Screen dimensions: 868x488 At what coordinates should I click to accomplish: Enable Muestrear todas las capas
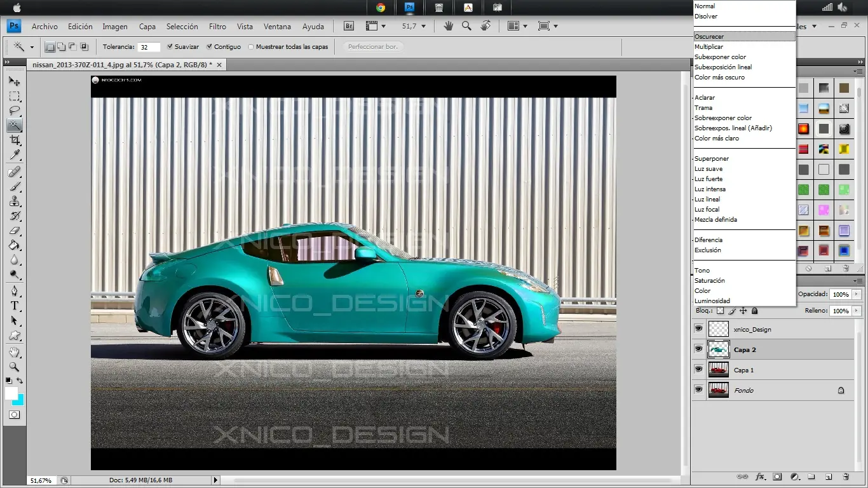(x=251, y=46)
